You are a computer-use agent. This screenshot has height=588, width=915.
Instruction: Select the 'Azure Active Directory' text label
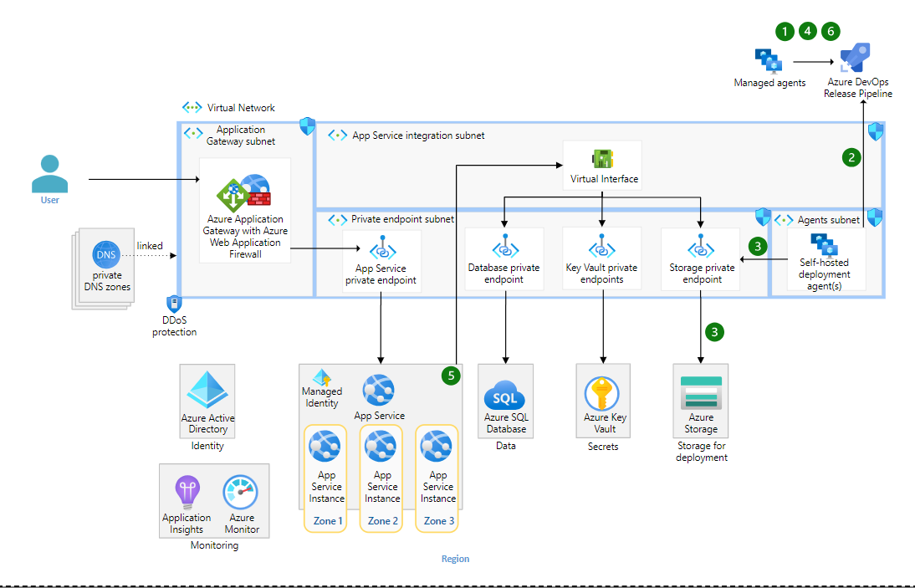[207, 423]
